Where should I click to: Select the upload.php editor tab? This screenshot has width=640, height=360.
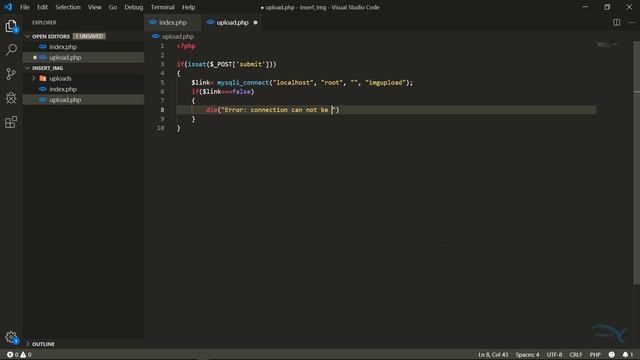tap(233, 22)
